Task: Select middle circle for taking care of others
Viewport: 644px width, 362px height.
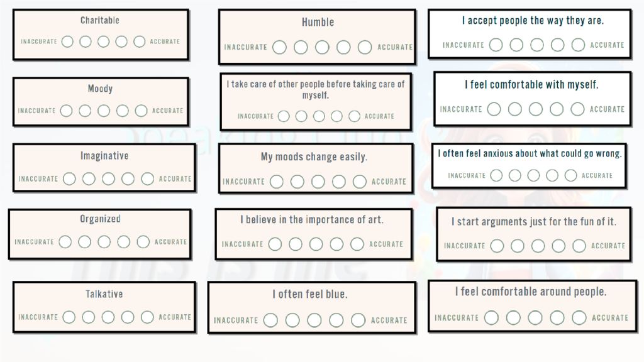Action: pyautogui.click(x=319, y=116)
